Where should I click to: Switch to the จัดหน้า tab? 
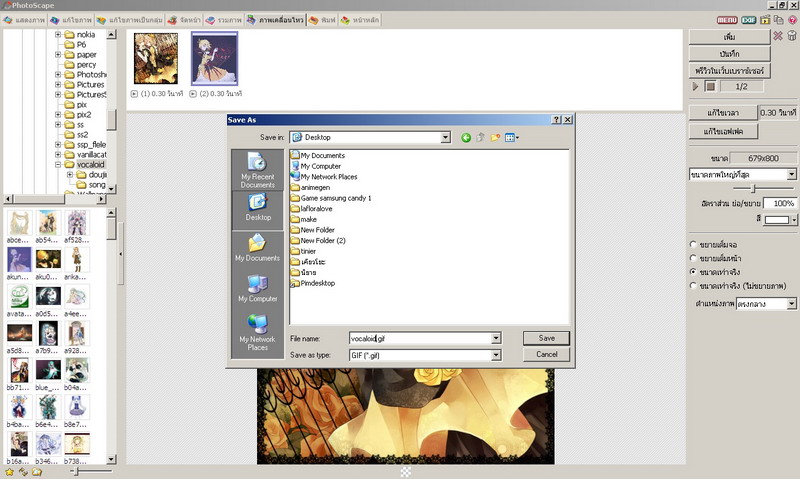pos(184,20)
